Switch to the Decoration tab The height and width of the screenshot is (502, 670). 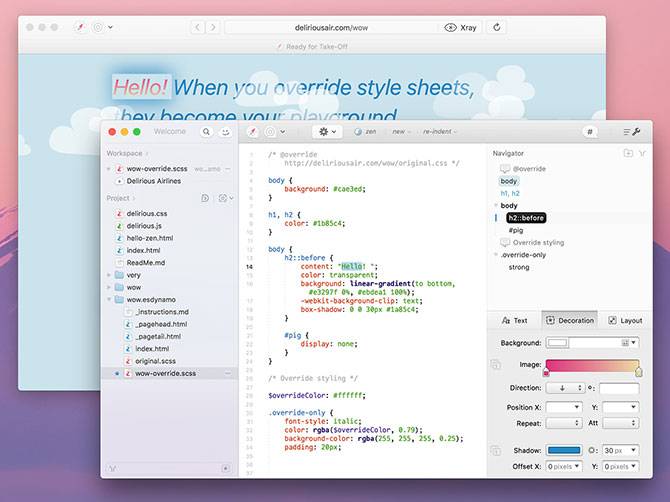pos(570,320)
